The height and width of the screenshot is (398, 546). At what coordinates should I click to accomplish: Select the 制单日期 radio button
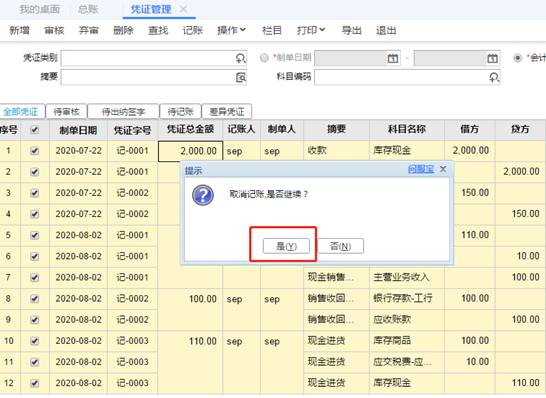(x=264, y=57)
